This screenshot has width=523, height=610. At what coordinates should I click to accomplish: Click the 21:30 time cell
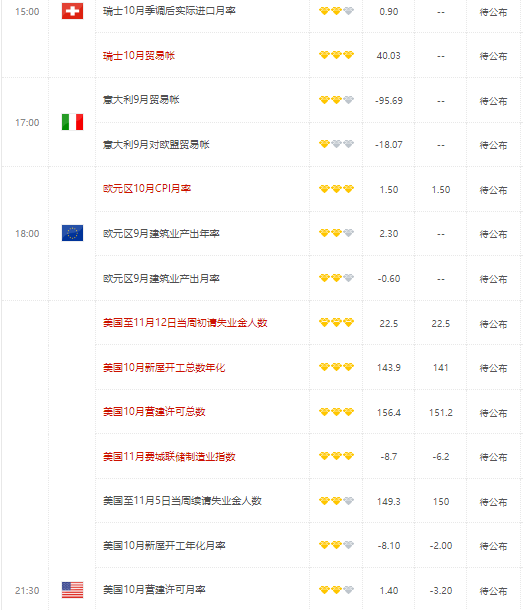point(27,591)
